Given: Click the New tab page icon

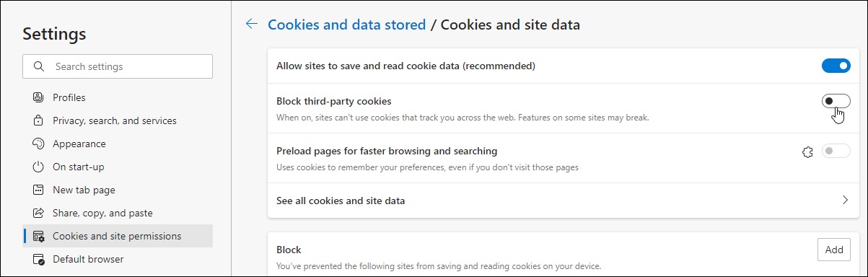Looking at the screenshot, I should (x=39, y=190).
